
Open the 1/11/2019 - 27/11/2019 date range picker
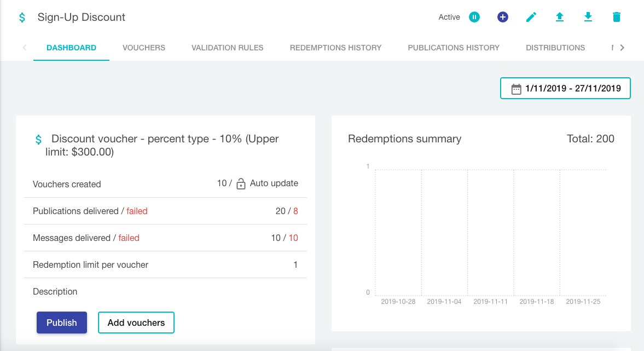[x=565, y=88]
